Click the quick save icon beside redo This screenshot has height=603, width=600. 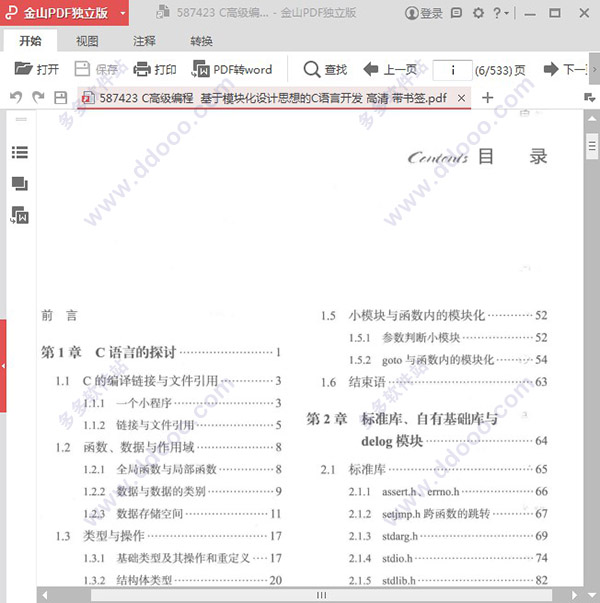click(x=60, y=97)
